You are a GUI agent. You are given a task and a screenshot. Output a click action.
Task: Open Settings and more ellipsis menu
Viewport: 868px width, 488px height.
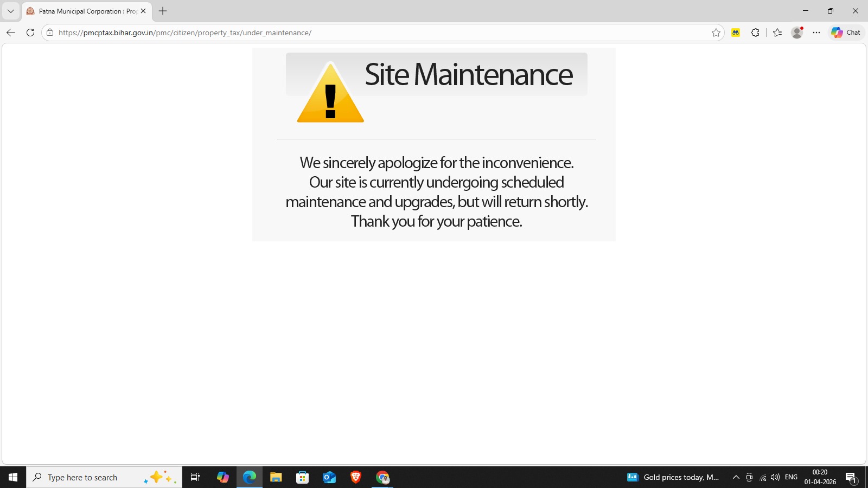tap(816, 33)
